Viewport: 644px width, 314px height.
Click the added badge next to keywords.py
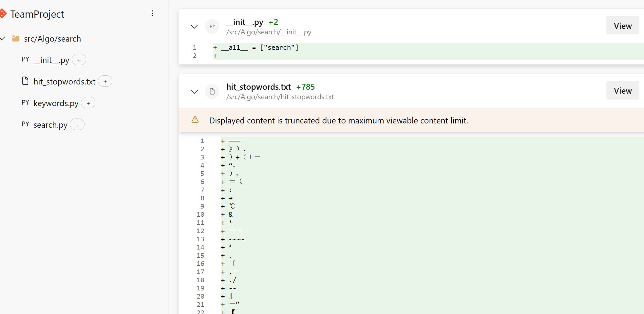point(88,103)
